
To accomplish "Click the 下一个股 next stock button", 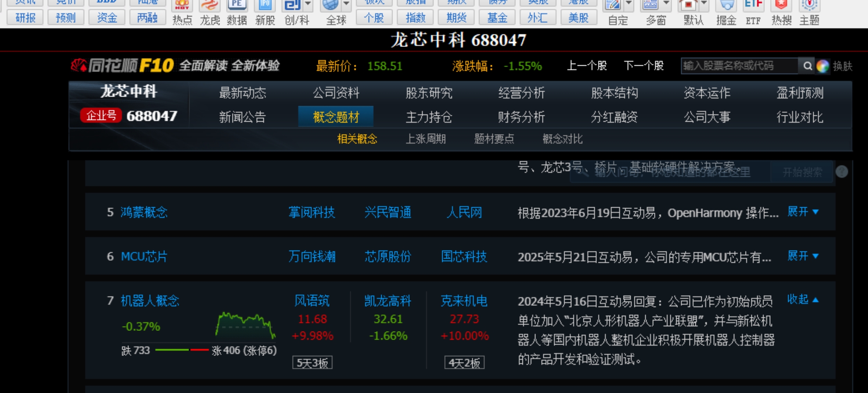I will [644, 66].
